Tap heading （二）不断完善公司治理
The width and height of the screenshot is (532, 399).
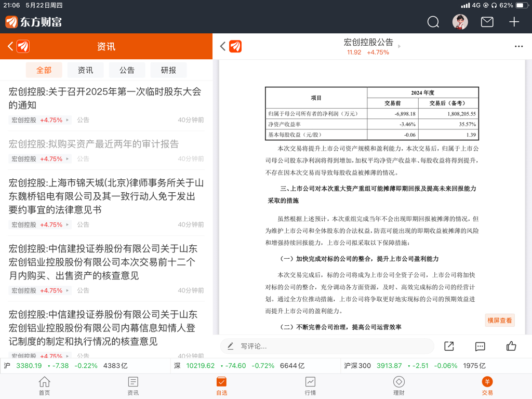coord(341,327)
